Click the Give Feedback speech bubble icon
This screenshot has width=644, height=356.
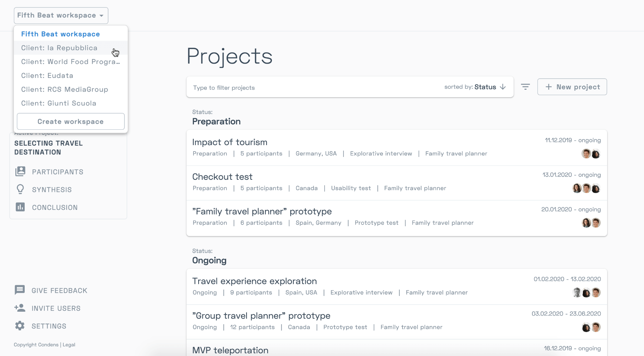pyautogui.click(x=20, y=290)
